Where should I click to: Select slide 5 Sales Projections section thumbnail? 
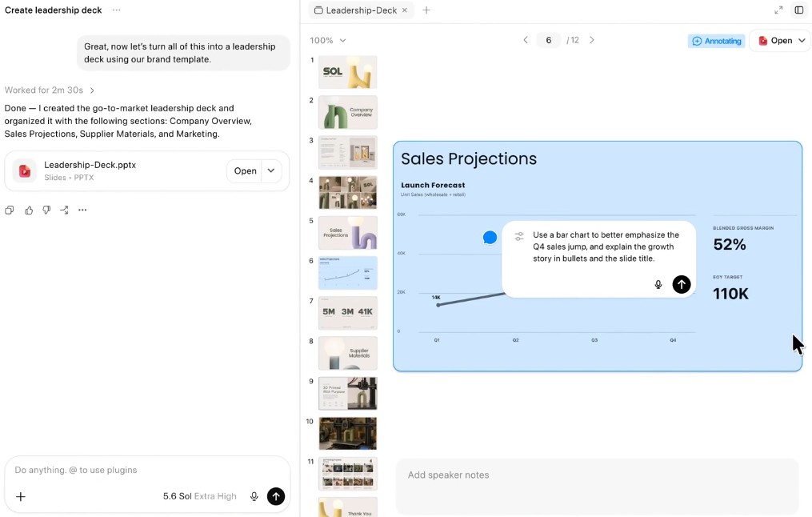tap(347, 233)
